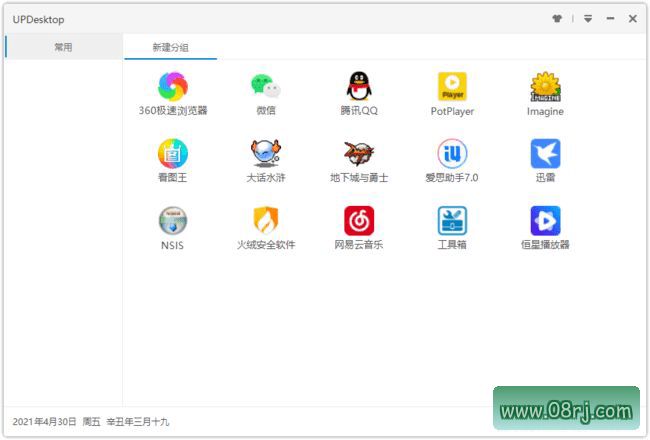Open the 大话水浒 game icon

coord(266,154)
